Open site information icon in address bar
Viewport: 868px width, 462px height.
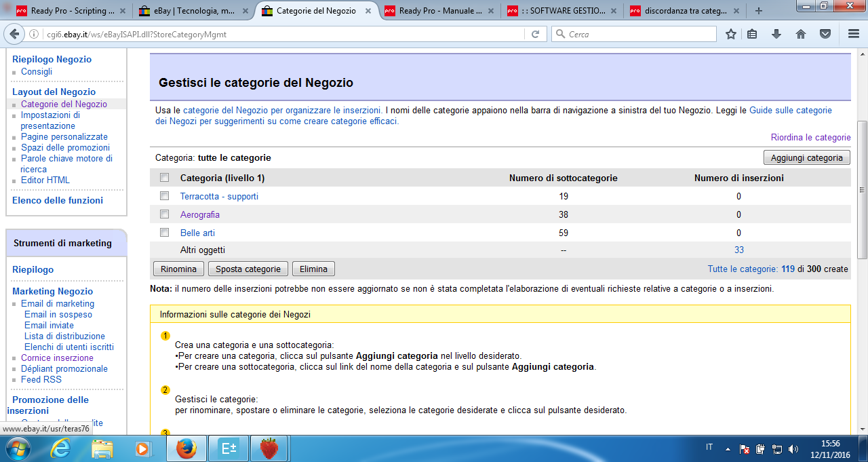click(x=34, y=34)
